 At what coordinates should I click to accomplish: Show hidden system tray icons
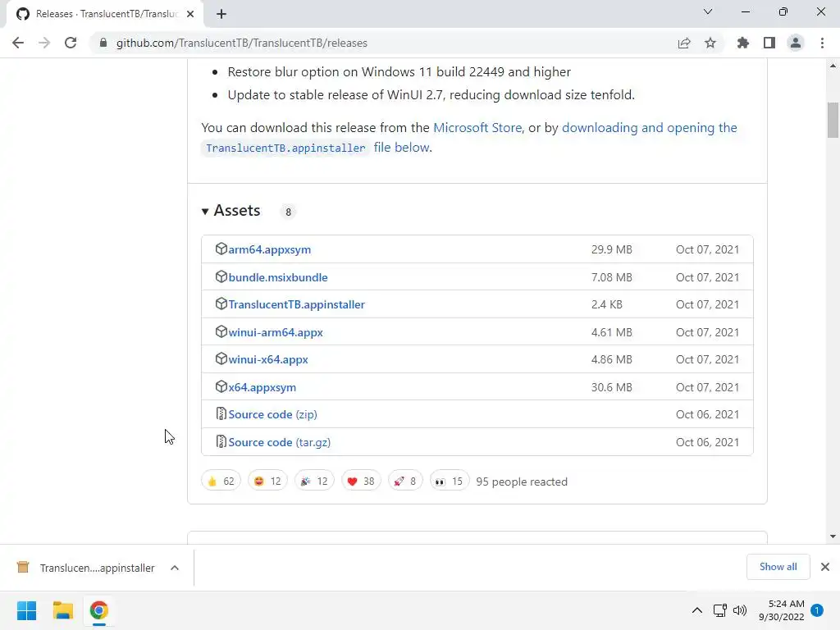click(x=697, y=610)
